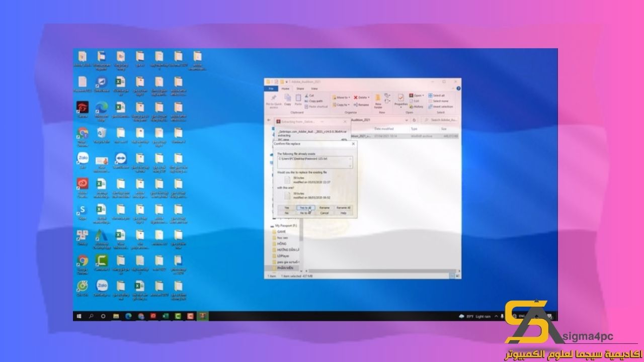Click the New folder icon

(378, 101)
